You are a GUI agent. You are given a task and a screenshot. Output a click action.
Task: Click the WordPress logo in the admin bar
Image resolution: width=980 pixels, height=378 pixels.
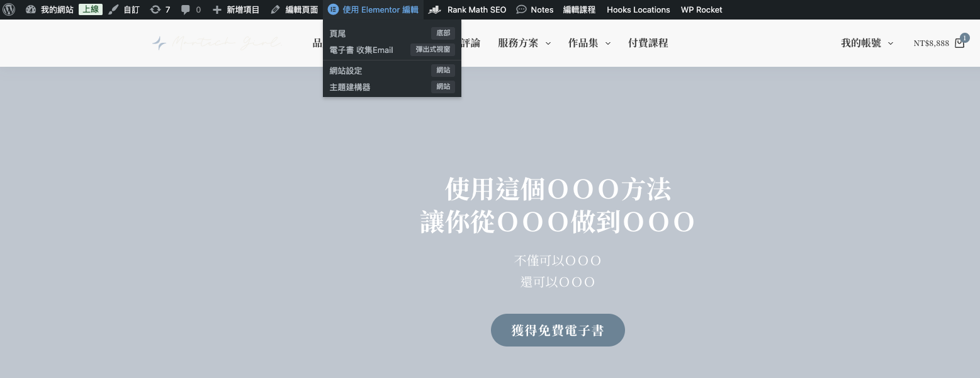pos(9,9)
